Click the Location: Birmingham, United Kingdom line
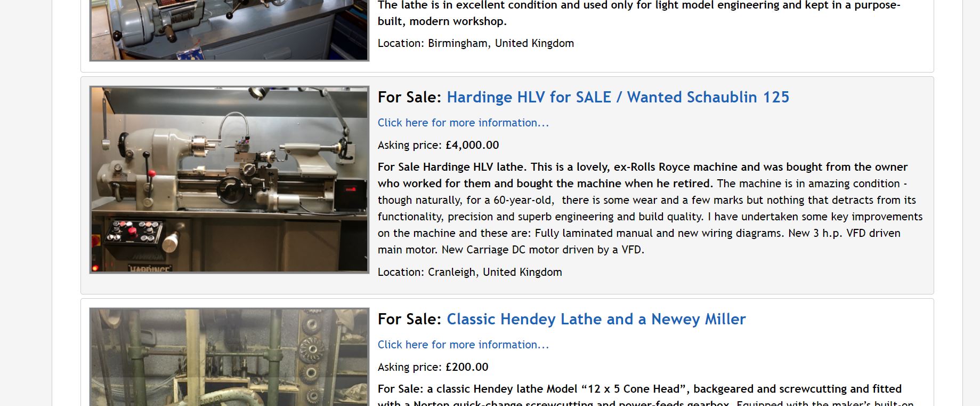Viewport: 980px width, 406px height. 475,43
